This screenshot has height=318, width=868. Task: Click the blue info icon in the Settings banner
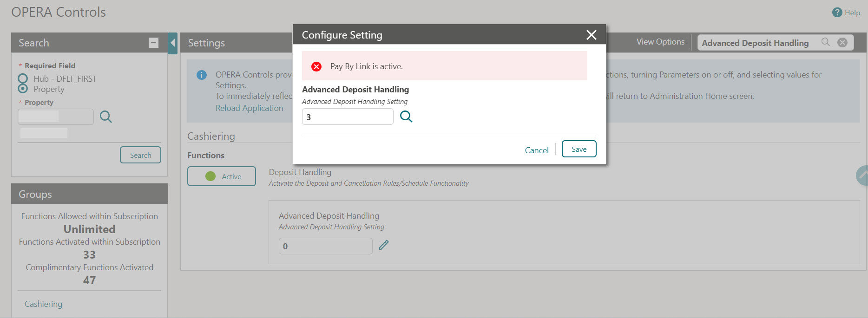(202, 75)
